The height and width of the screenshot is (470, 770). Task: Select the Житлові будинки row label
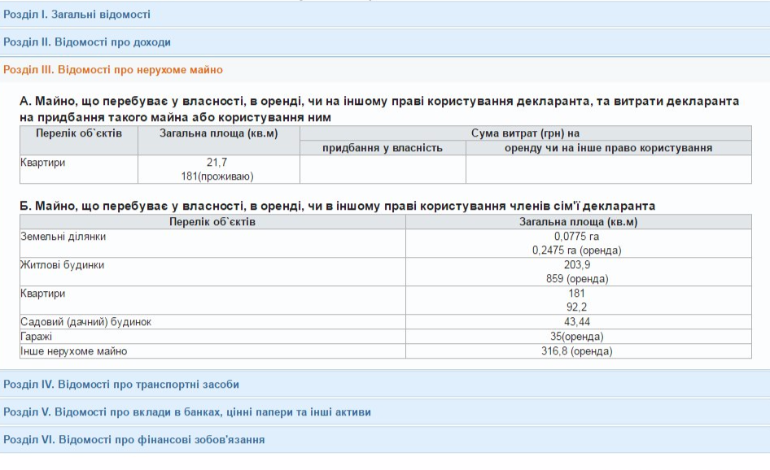coord(62,265)
